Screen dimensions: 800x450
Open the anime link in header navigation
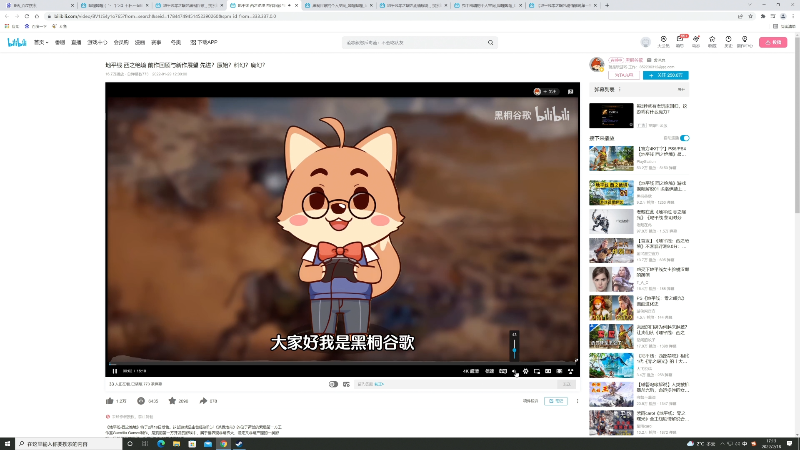[x=60, y=42]
